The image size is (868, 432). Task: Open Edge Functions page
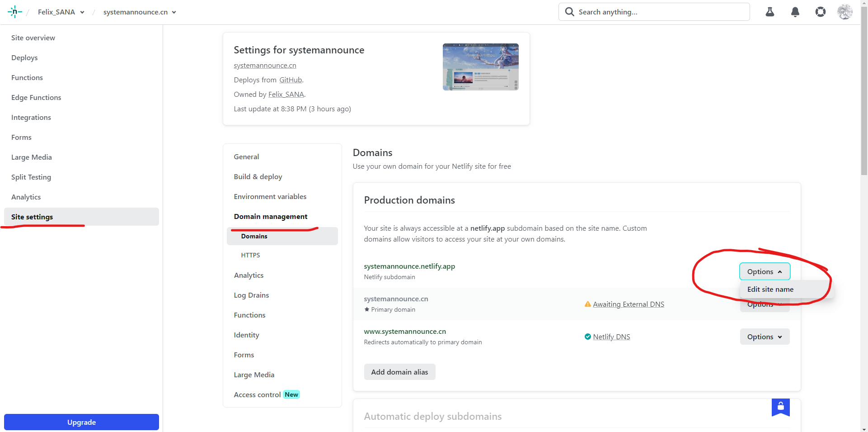tap(36, 97)
